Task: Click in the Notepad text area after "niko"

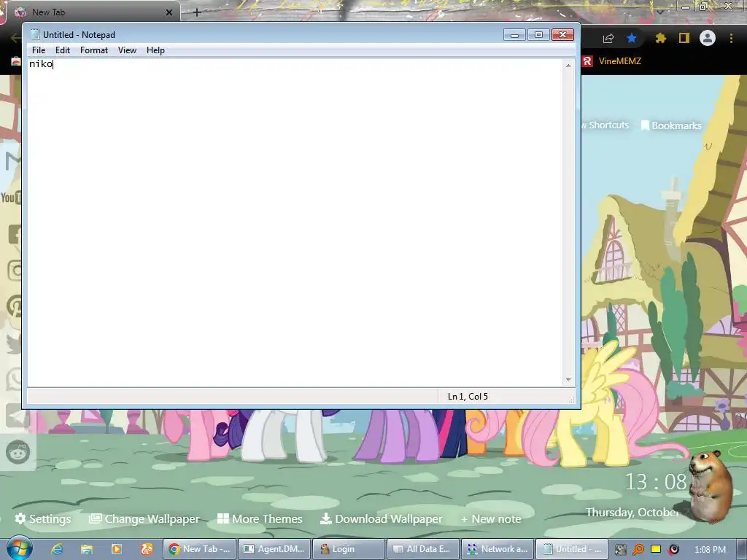Action: click(53, 64)
